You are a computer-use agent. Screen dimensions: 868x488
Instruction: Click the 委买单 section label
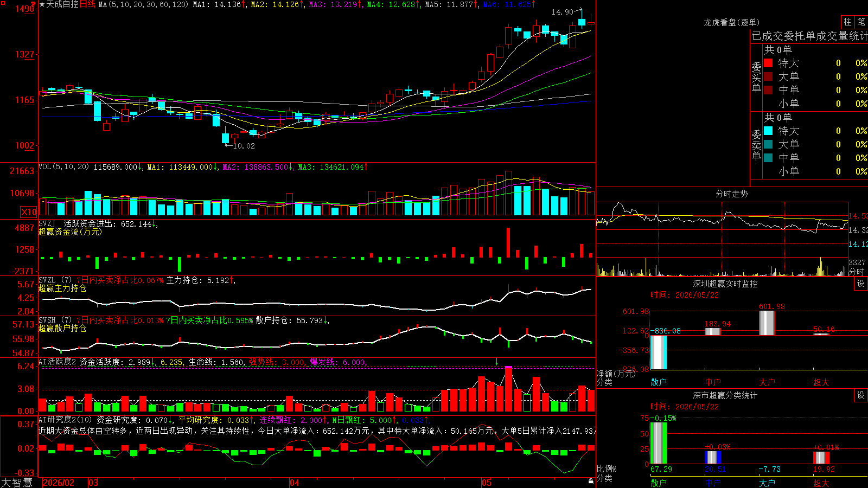coord(756,78)
